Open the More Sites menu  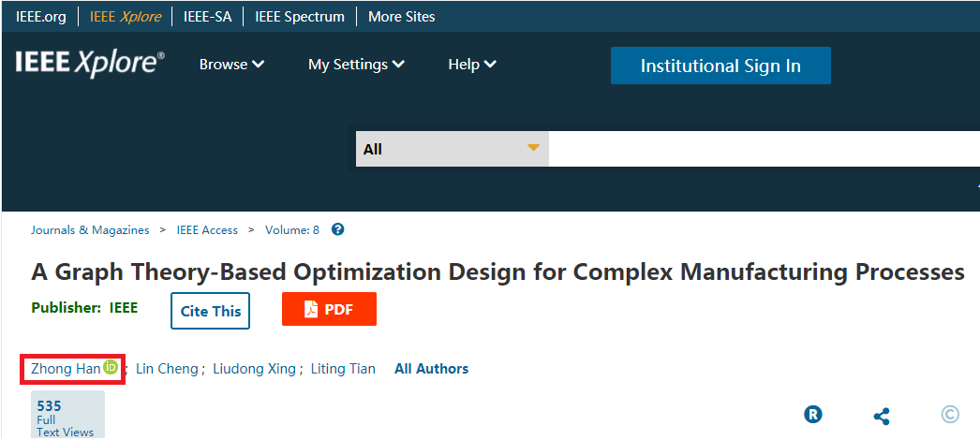[401, 17]
